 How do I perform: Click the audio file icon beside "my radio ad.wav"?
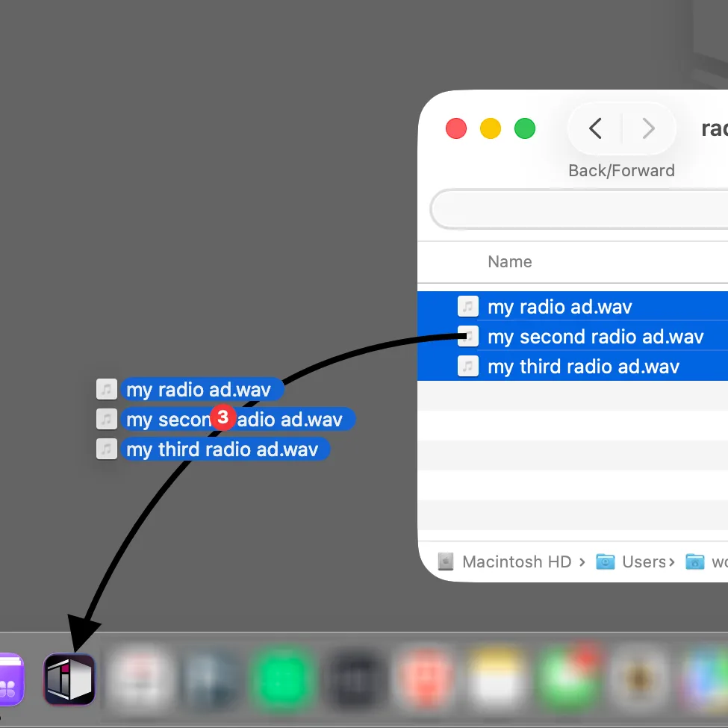click(x=468, y=306)
